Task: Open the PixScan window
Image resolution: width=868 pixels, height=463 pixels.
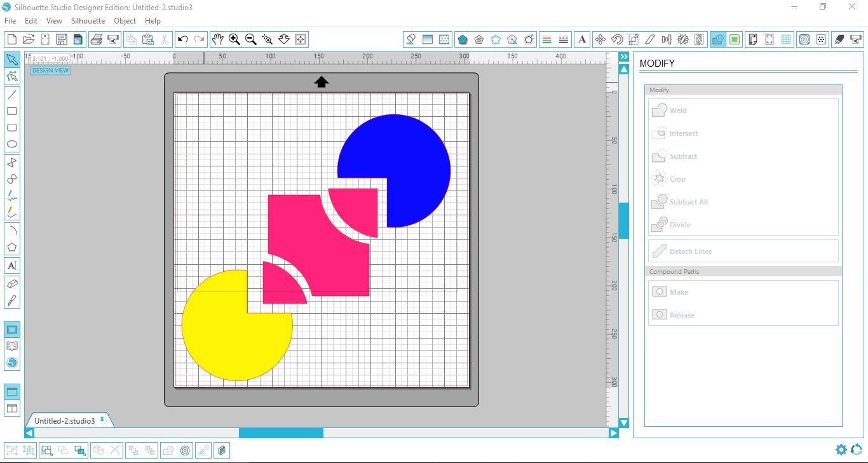Action: (x=820, y=39)
